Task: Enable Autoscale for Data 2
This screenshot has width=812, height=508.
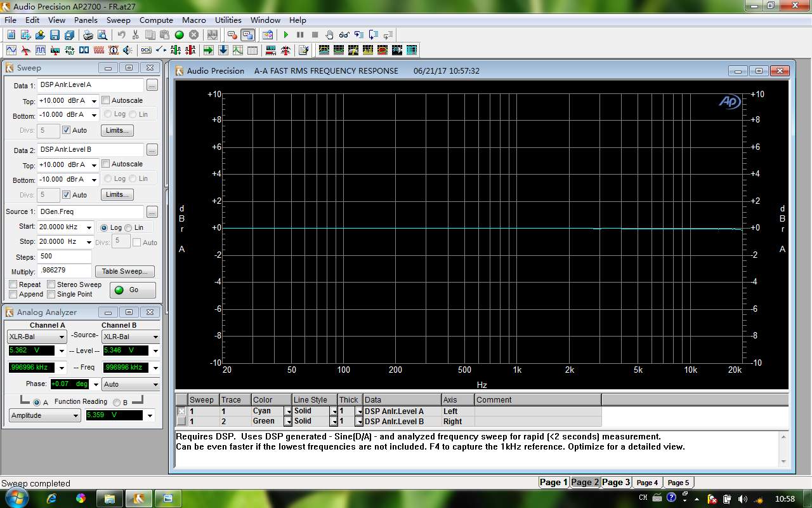Action: point(106,164)
